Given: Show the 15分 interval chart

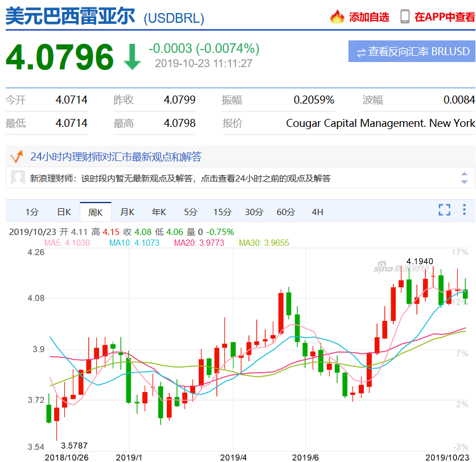Looking at the screenshot, I should tap(223, 212).
